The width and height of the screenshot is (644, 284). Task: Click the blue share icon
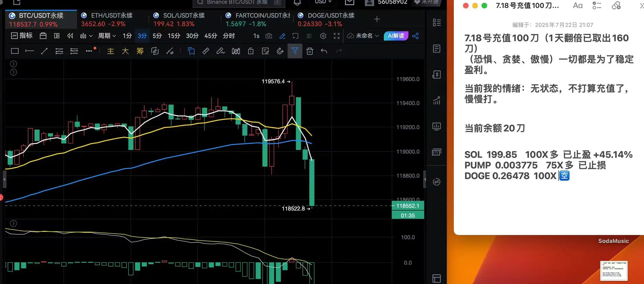(x=415, y=36)
